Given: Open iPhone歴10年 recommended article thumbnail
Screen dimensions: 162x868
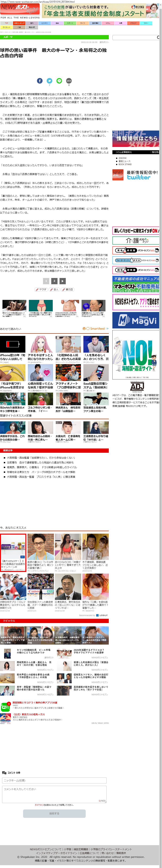Looking at the screenshot, I should click(13, 344).
